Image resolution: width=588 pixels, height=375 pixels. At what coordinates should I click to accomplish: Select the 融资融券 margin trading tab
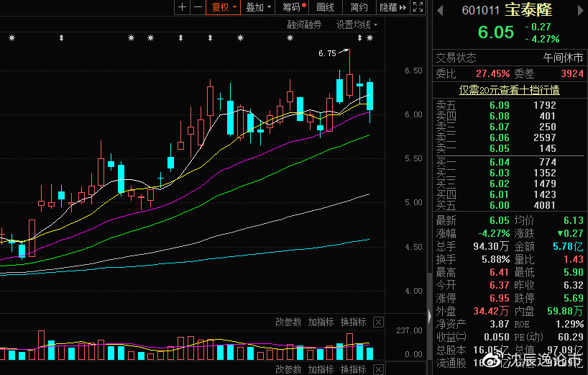(x=304, y=24)
